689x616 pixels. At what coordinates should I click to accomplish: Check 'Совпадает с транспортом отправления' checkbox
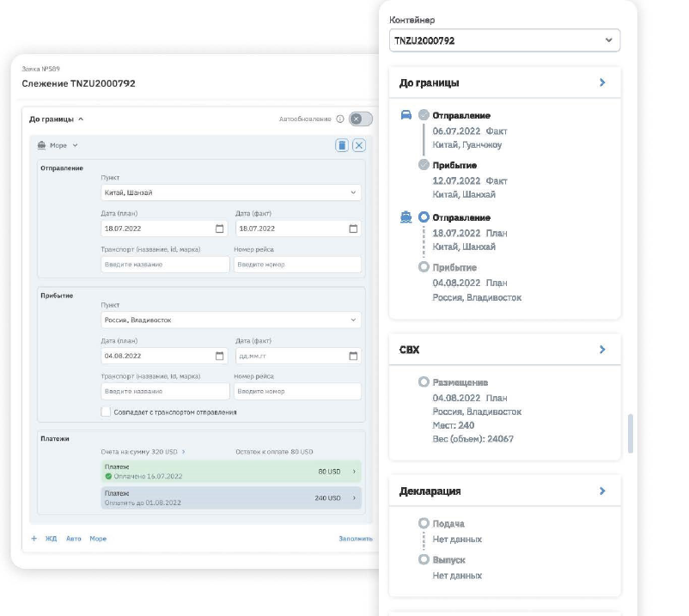(106, 412)
